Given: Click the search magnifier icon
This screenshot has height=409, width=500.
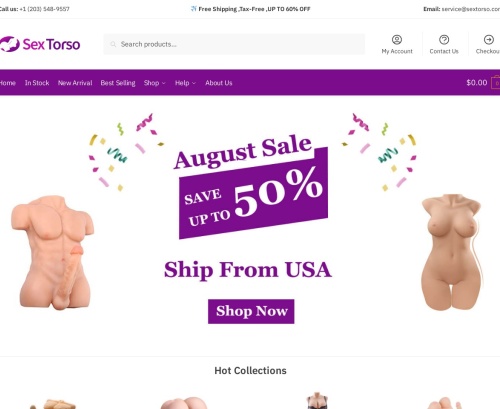Looking at the screenshot, I should (113, 44).
